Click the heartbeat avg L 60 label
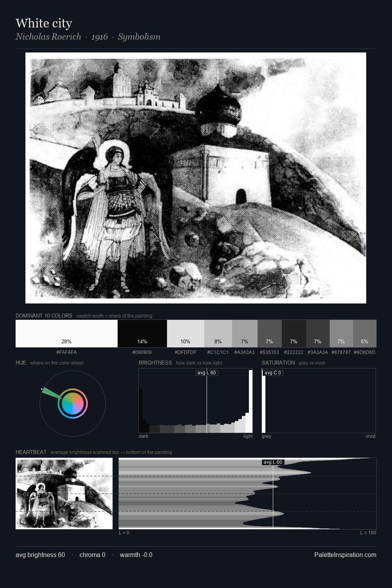Image resolution: width=392 pixels, height=588 pixels. [x=273, y=462]
